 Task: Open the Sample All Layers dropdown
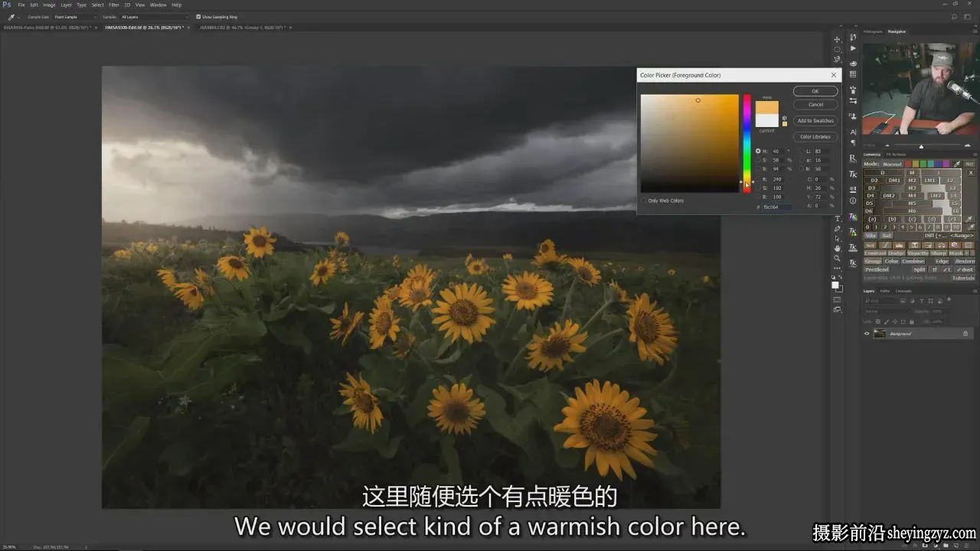tap(154, 16)
